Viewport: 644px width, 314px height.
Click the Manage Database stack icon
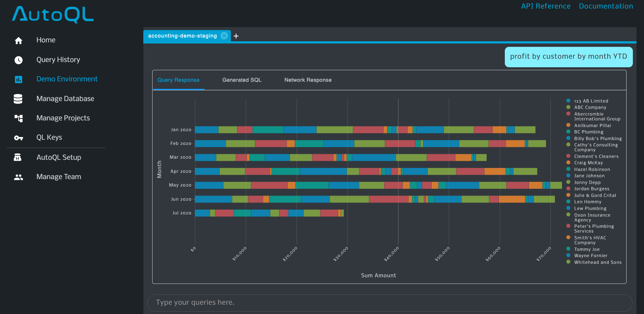pyautogui.click(x=18, y=99)
